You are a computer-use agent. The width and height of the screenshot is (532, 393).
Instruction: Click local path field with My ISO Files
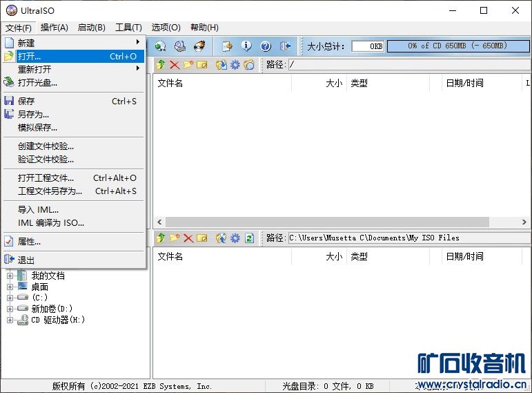410,238
